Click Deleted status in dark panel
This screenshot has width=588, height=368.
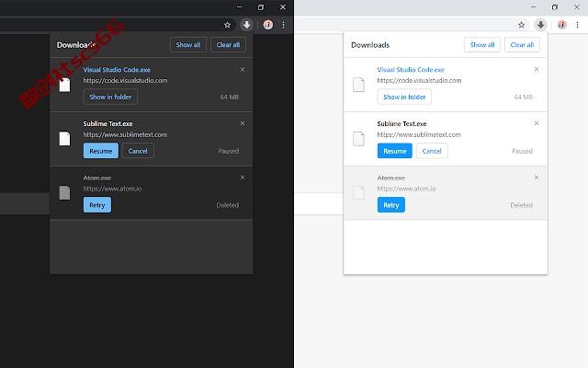pyautogui.click(x=228, y=205)
